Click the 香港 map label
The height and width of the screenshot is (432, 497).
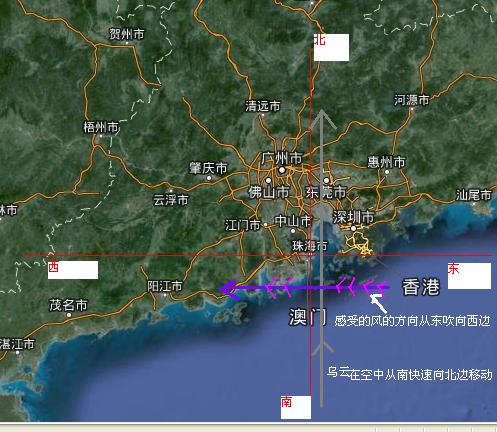pyautogui.click(x=421, y=287)
